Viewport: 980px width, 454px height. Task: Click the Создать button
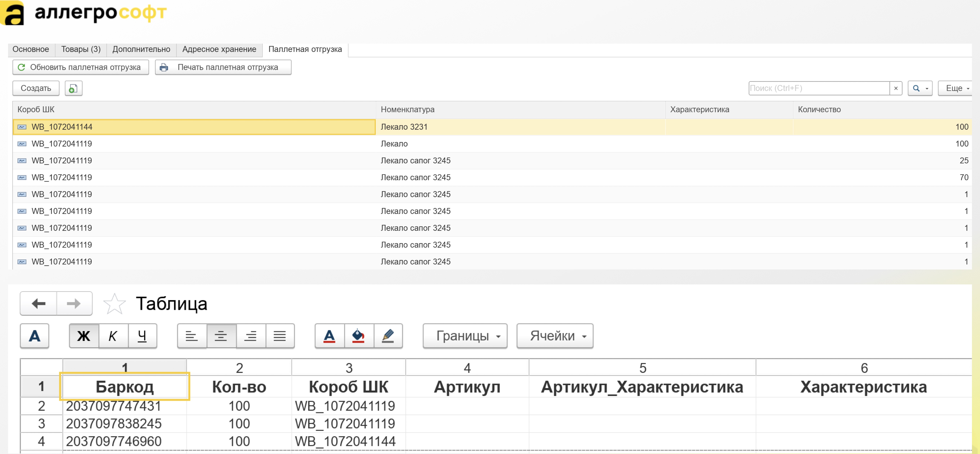(x=36, y=88)
